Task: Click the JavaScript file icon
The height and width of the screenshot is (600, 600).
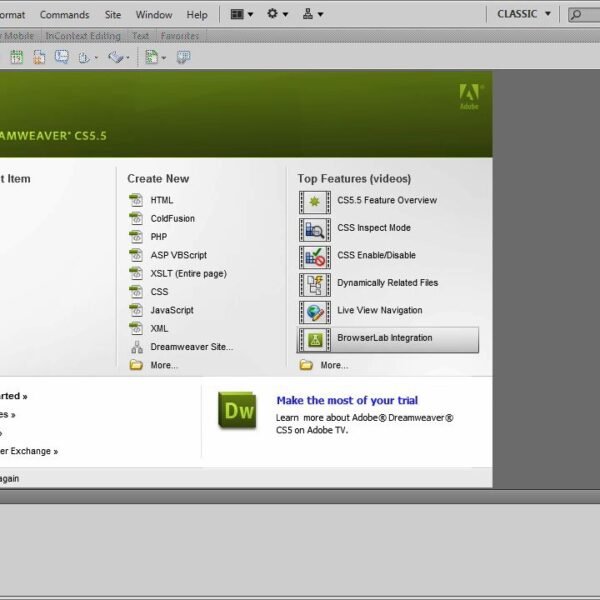Action: coord(136,310)
